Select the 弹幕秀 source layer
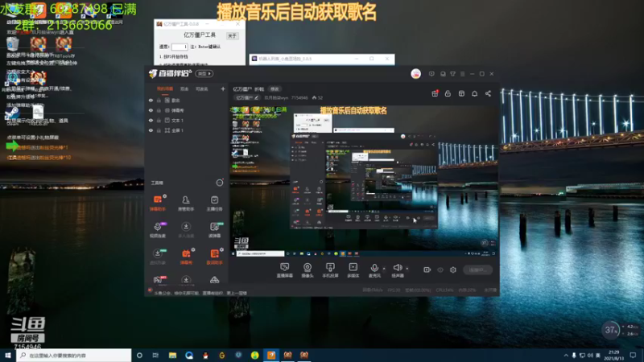The width and height of the screenshot is (644, 362). (x=186, y=110)
